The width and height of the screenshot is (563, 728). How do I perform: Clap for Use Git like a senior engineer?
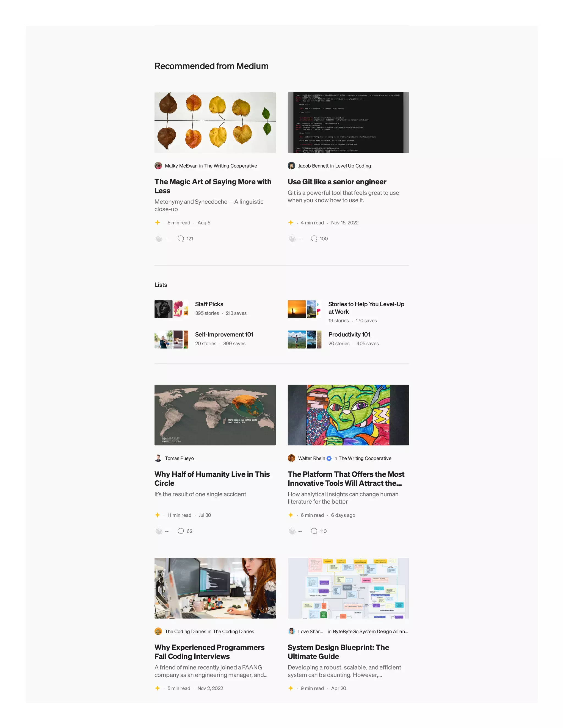292,239
